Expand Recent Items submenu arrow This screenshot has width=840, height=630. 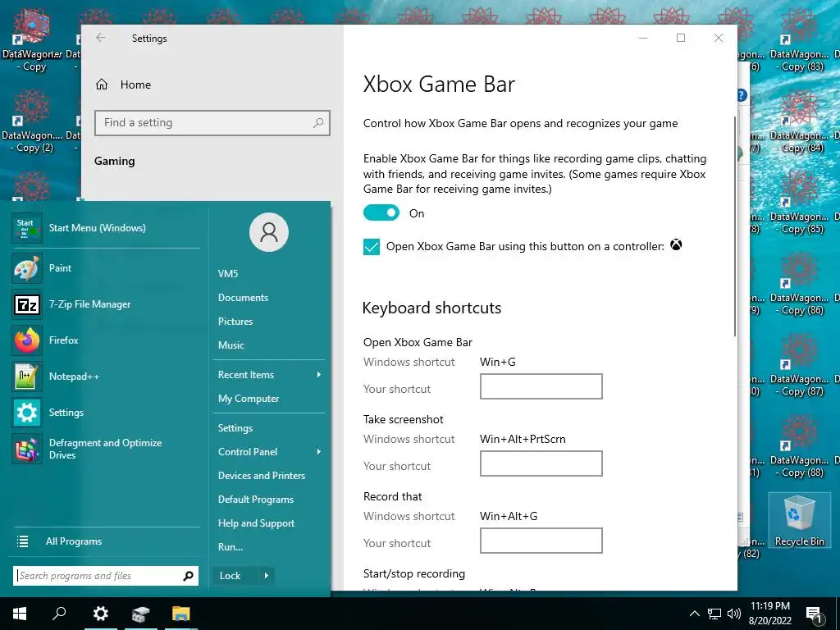pyautogui.click(x=319, y=374)
